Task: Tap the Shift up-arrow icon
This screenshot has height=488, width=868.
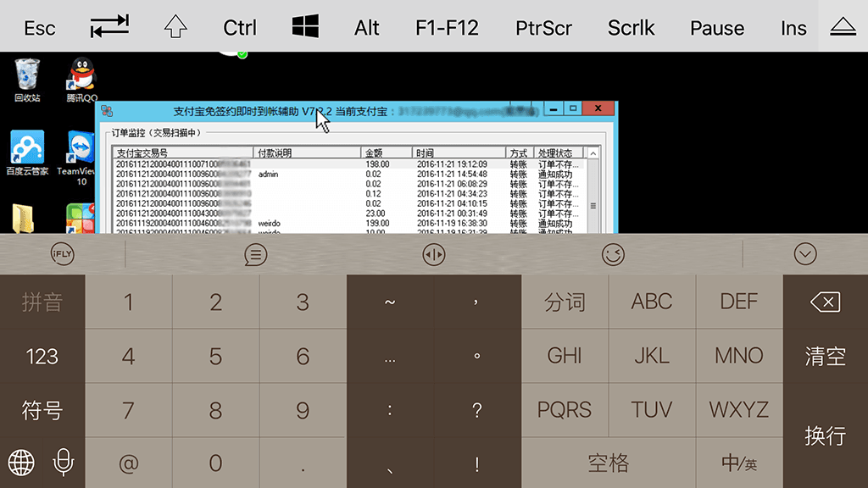Action: (x=175, y=26)
